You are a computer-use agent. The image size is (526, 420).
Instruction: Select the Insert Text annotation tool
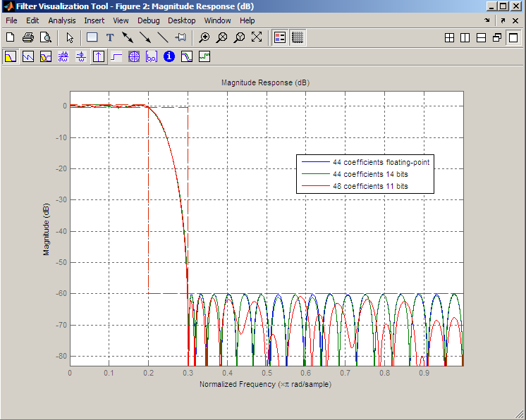point(110,37)
